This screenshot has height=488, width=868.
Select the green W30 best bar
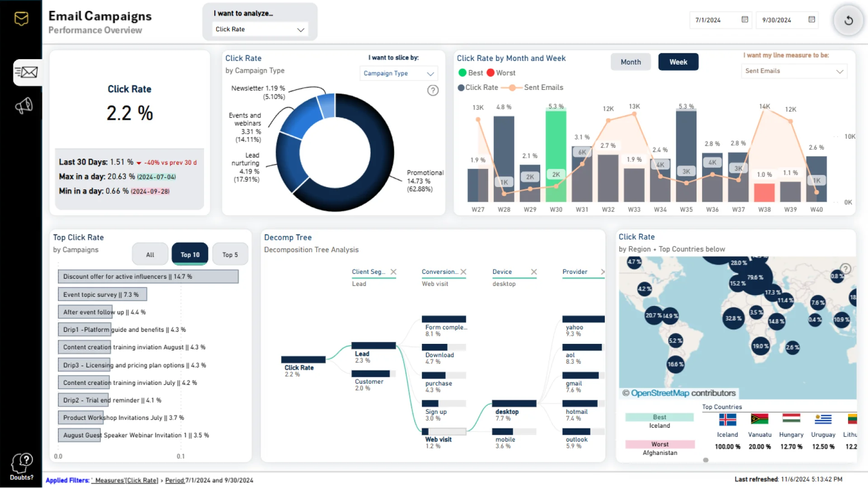point(556,156)
